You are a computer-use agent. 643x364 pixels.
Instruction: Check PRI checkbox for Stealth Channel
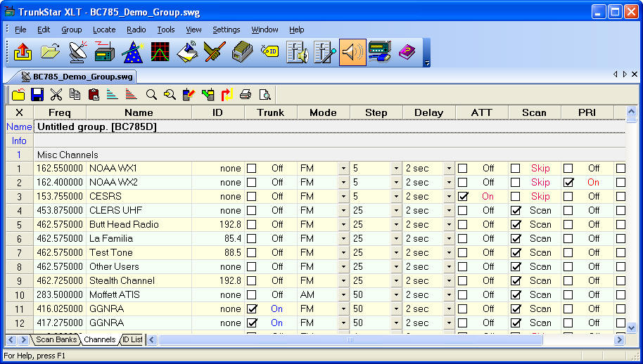click(568, 280)
